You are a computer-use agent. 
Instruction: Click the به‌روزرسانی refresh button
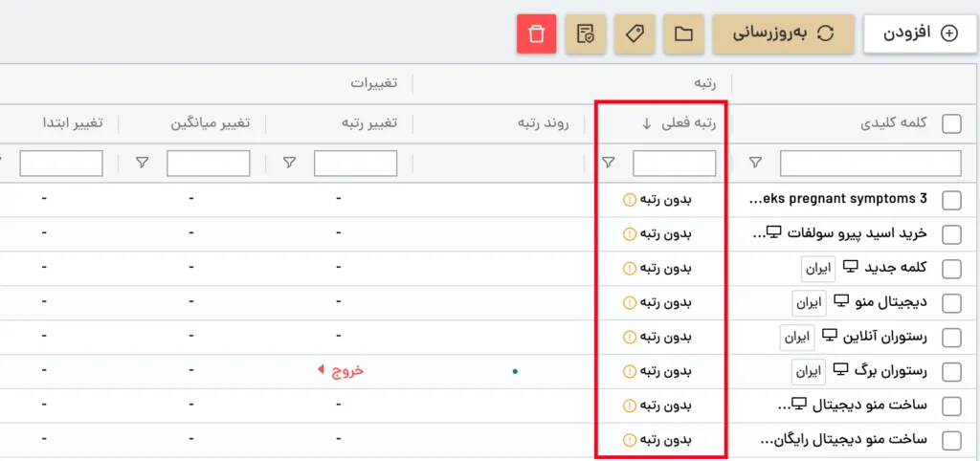(x=783, y=33)
